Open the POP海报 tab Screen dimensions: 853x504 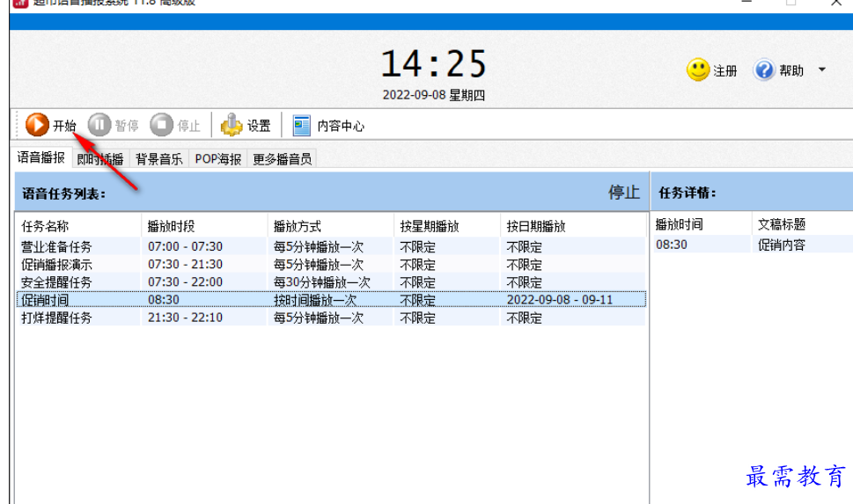point(217,159)
